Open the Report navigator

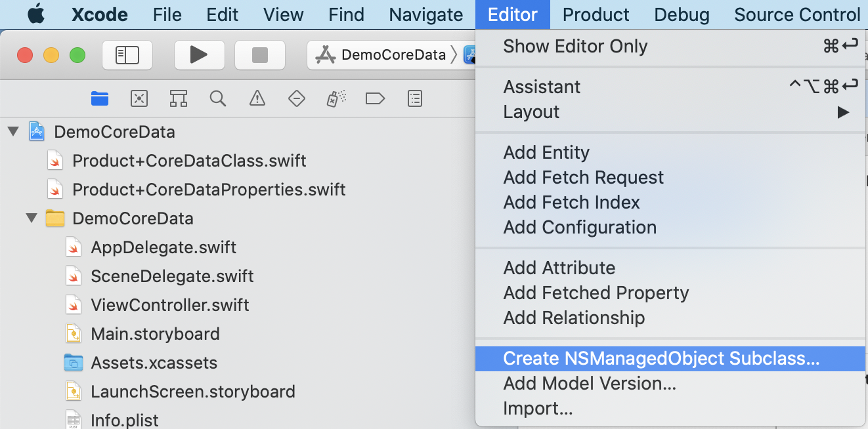[415, 99]
